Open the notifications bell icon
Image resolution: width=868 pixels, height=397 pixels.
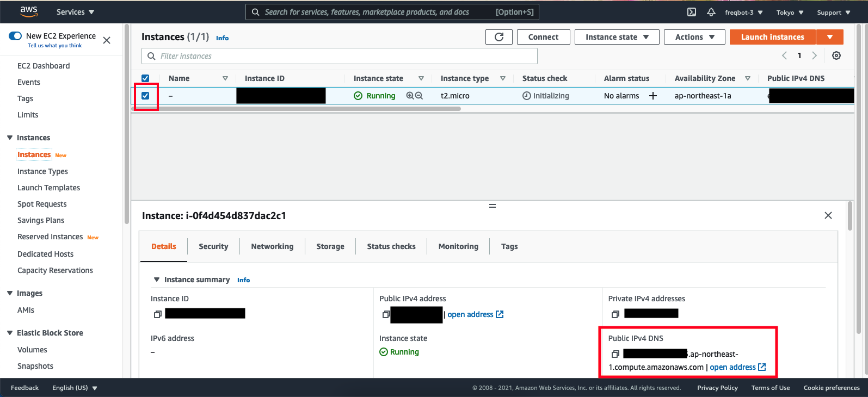(711, 12)
